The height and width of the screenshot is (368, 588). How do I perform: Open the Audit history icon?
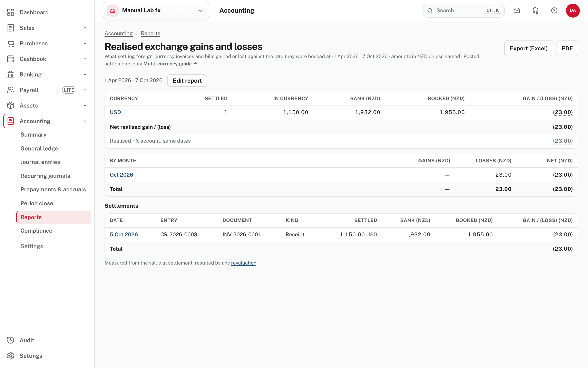click(x=10, y=340)
